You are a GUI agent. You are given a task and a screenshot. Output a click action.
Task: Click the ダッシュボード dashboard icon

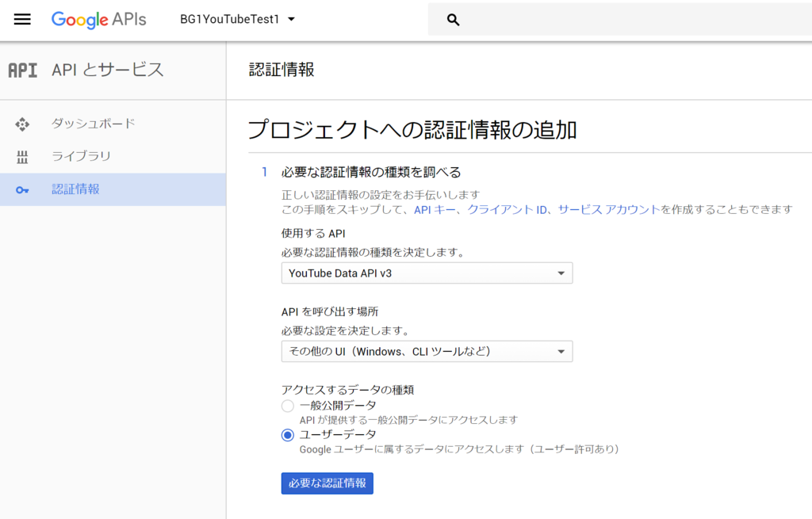[x=22, y=124]
